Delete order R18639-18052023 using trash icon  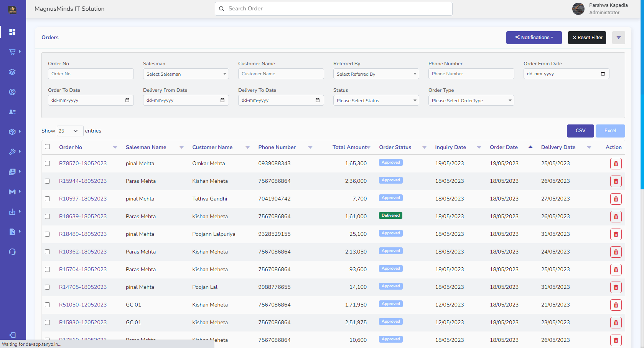click(x=616, y=217)
